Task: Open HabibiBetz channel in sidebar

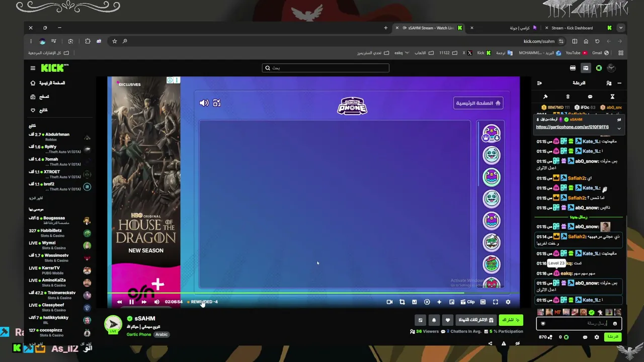Action: tap(59, 233)
